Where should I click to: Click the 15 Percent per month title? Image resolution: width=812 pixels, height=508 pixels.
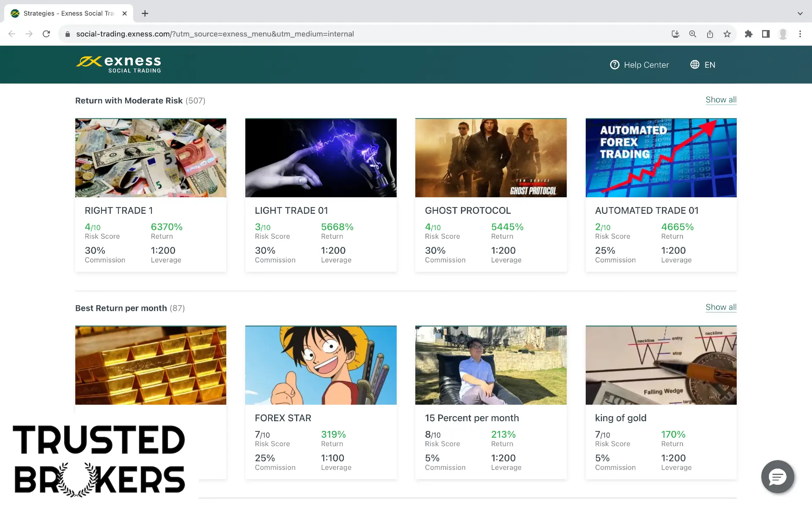coord(472,418)
